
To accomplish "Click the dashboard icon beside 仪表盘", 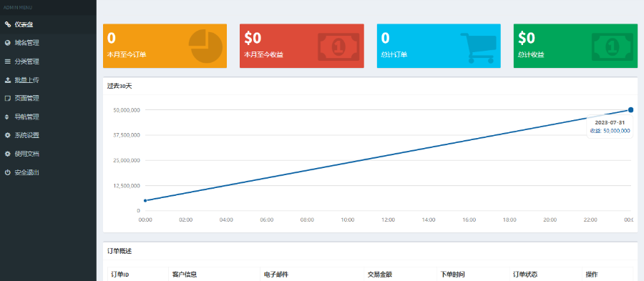I will pyautogui.click(x=7, y=24).
